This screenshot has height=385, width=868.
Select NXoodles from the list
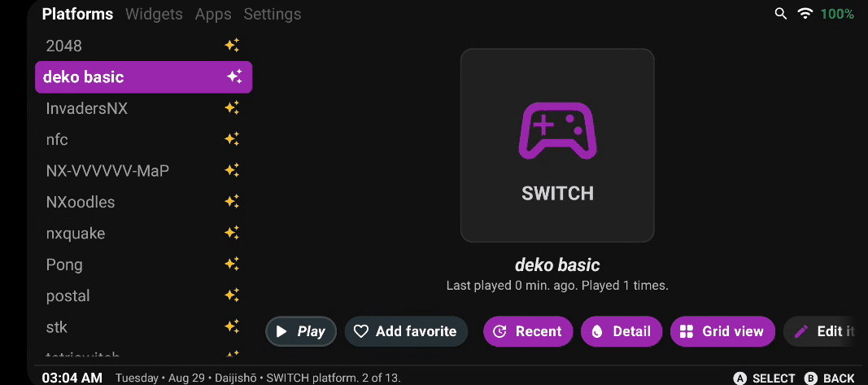(81, 202)
